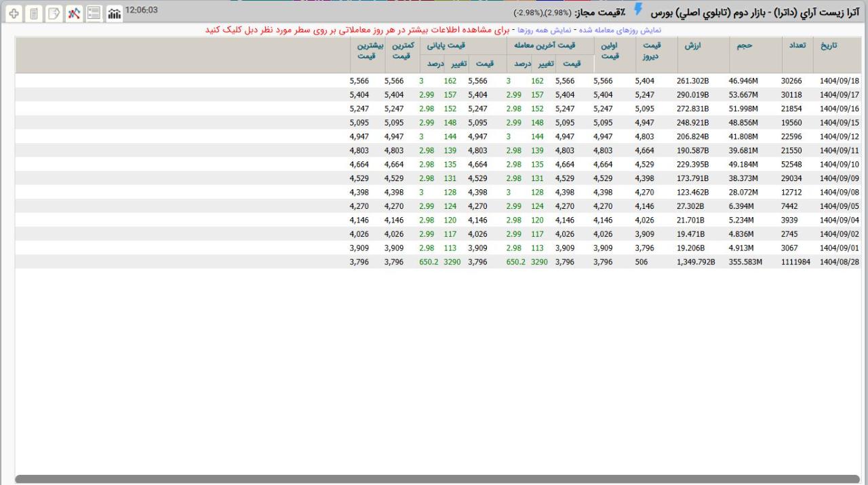The image size is (868, 485).
Task: Sort by the 'تاریخ' column header
Action: point(829,45)
